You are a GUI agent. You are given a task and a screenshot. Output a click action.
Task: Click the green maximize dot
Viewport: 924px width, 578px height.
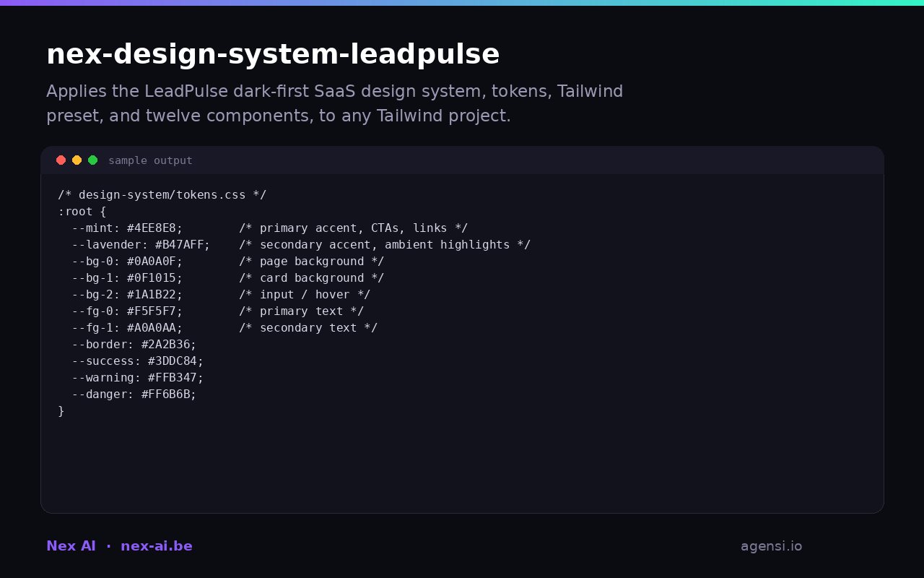coord(92,160)
